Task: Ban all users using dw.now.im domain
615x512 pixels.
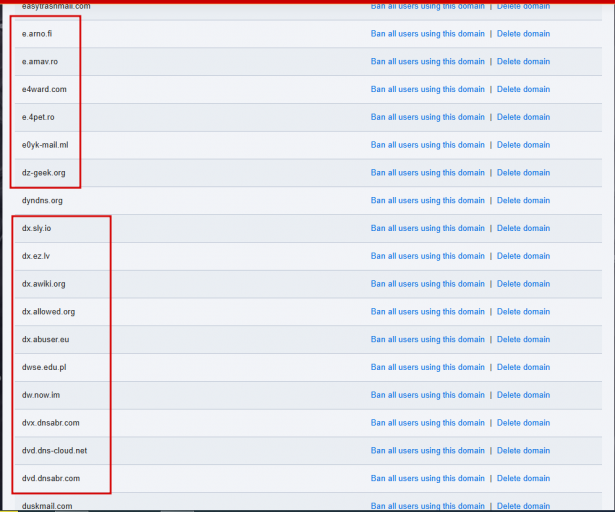Action: [428, 396]
